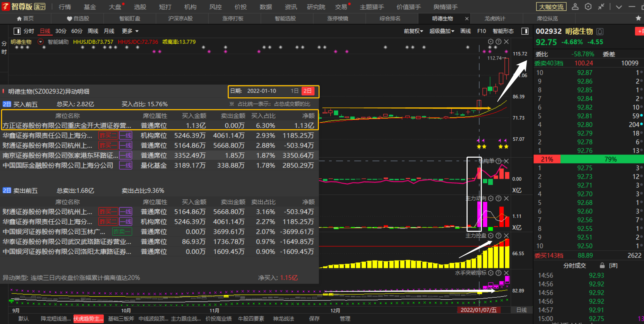
Task: Select the 基础三板斧 template tab
Action: (121, 319)
